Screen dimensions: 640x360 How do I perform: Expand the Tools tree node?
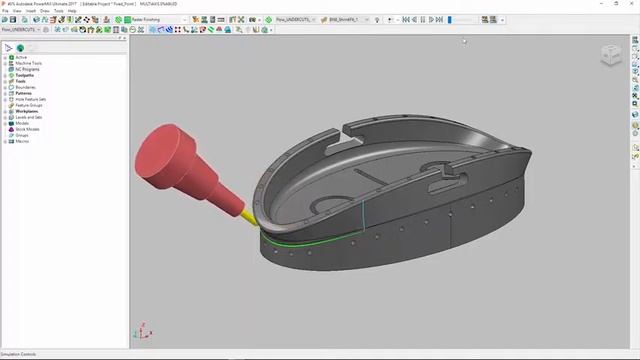pyautogui.click(x=5, y=82)
